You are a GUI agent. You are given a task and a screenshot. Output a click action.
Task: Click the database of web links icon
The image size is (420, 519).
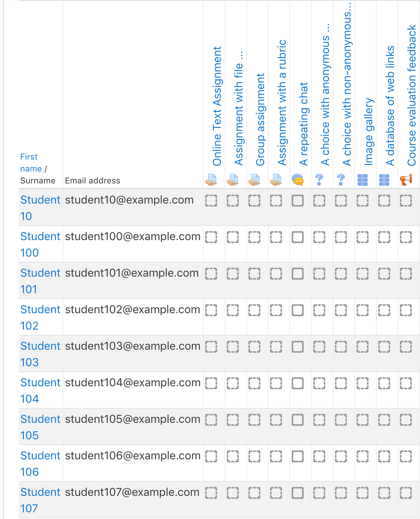point(384,180)
